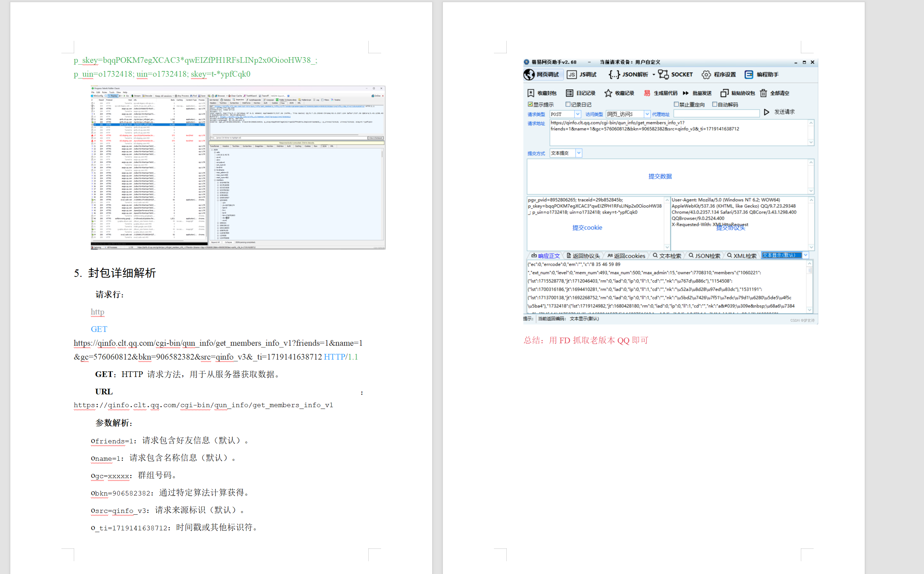Viewport: 924px width, 574px height.
Task: Click the 代理地址 input field
Action: point(716,114)
